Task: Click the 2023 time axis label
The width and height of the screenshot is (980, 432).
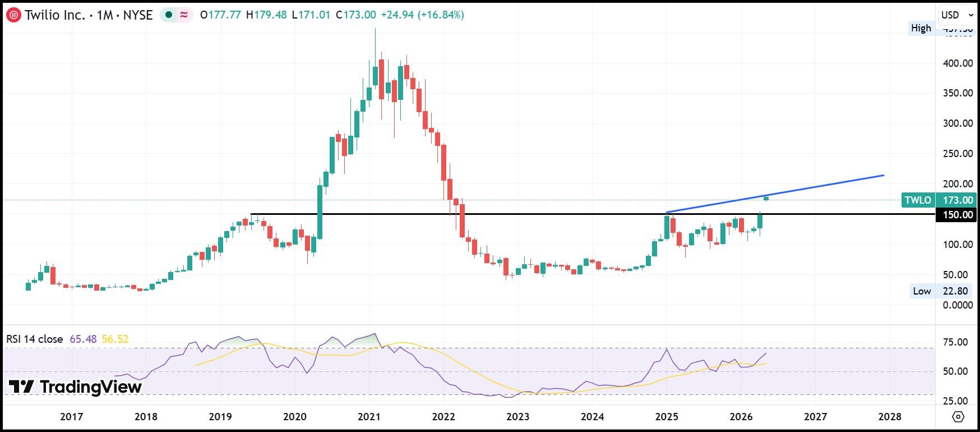Action: [518, 416]
